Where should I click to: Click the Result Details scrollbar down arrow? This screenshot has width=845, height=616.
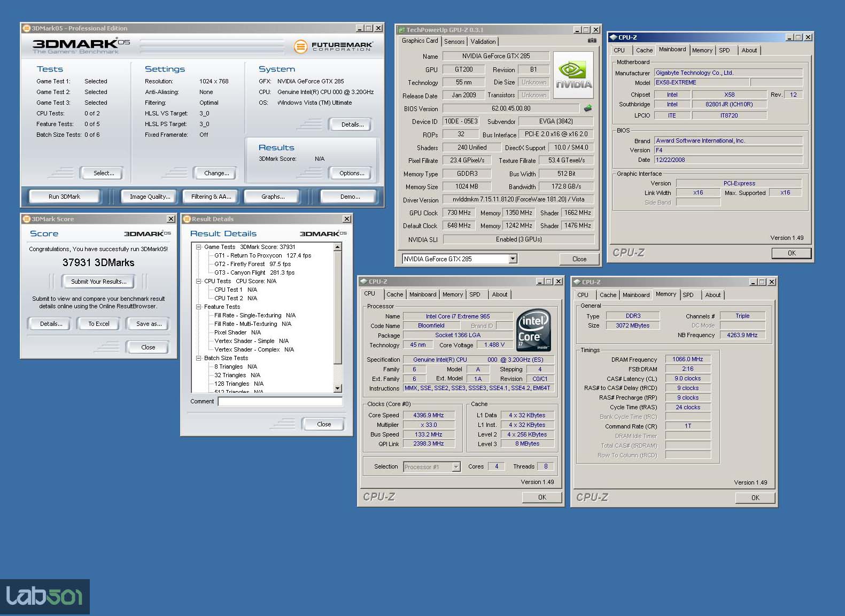(x=337, y=388)
